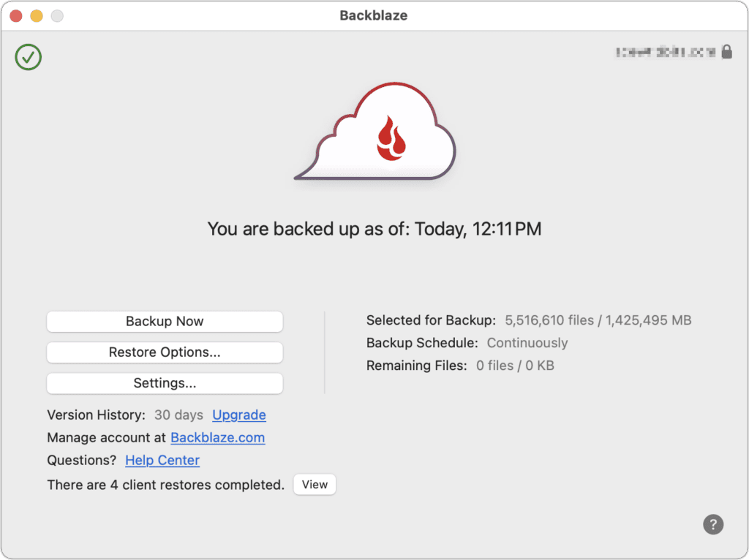
Task: Close the Backblaze window with the red button
Action: (x=15, y=15)
